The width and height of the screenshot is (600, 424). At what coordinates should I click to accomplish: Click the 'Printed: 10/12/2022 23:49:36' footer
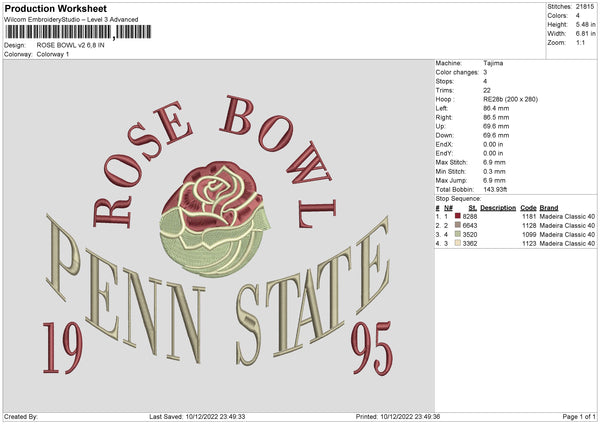coord(398,416)
